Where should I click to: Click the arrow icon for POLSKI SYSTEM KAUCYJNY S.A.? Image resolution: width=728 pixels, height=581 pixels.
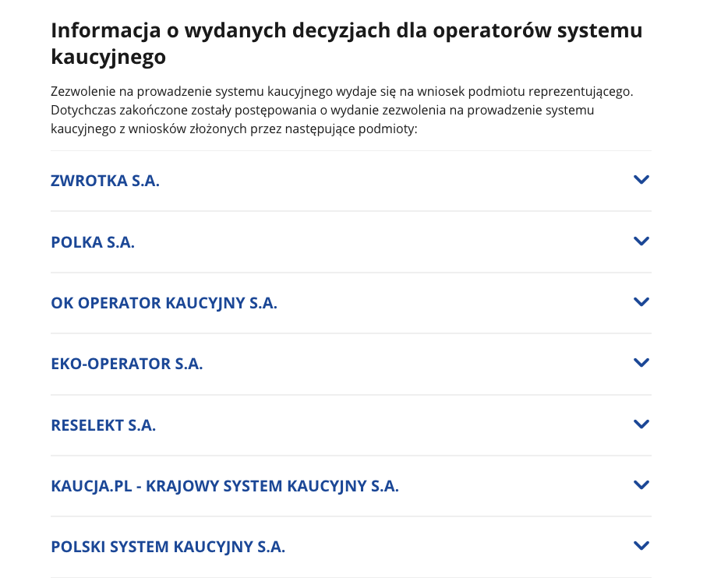(641, 546)
